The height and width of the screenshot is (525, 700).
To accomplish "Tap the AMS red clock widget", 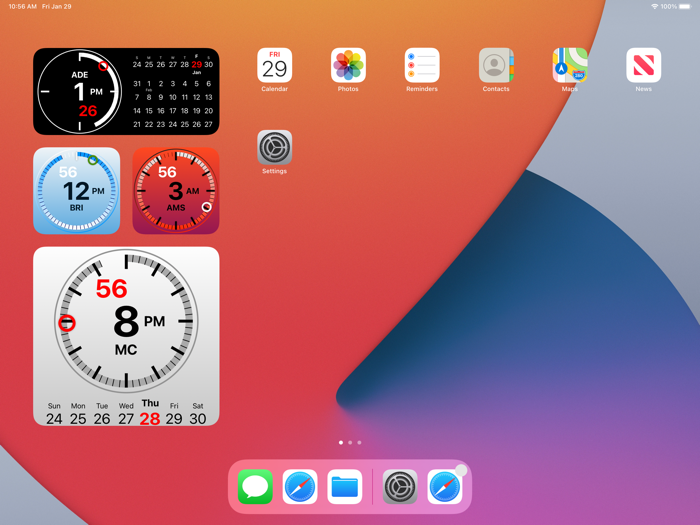I will [176, 191].
